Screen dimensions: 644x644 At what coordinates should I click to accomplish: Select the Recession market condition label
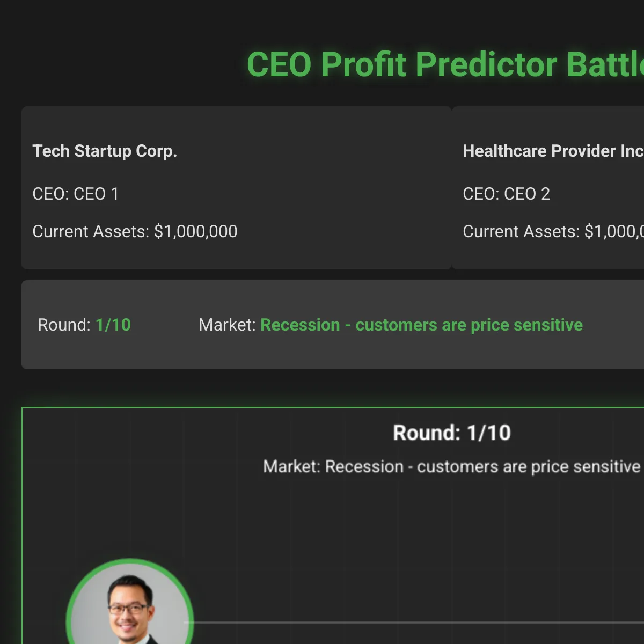[422, 325]
